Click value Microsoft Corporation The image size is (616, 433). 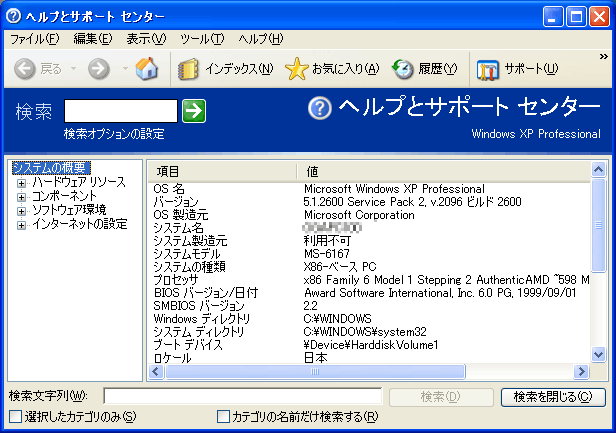359,215
